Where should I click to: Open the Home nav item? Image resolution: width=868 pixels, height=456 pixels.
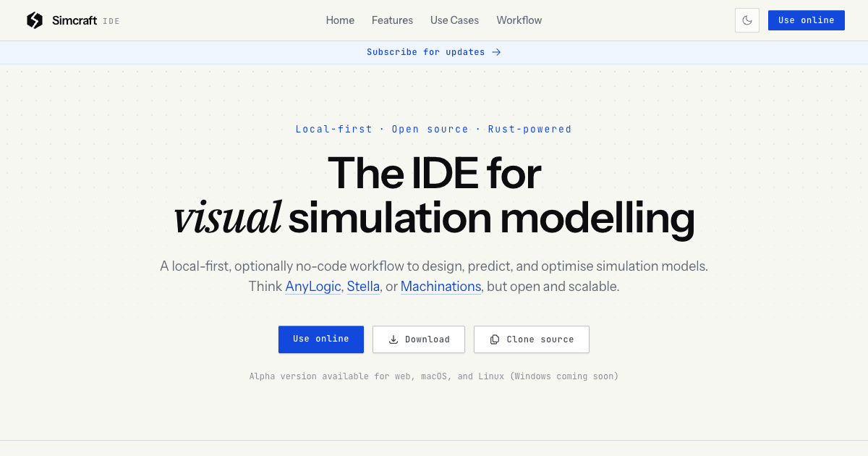340,20
